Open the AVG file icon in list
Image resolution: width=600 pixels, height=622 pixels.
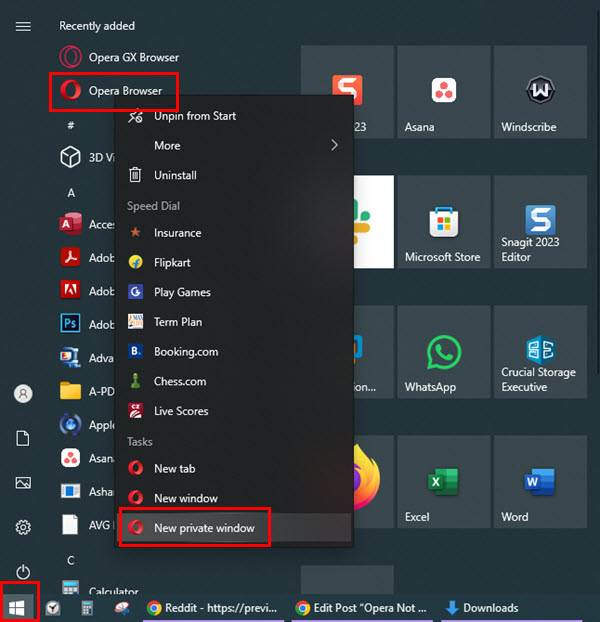(x=70, y=524)
